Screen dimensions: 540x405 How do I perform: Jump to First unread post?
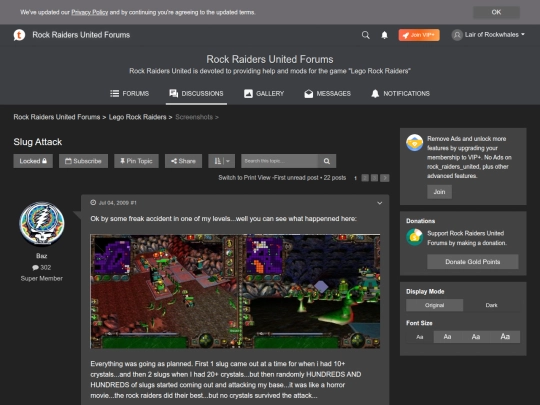296,178
